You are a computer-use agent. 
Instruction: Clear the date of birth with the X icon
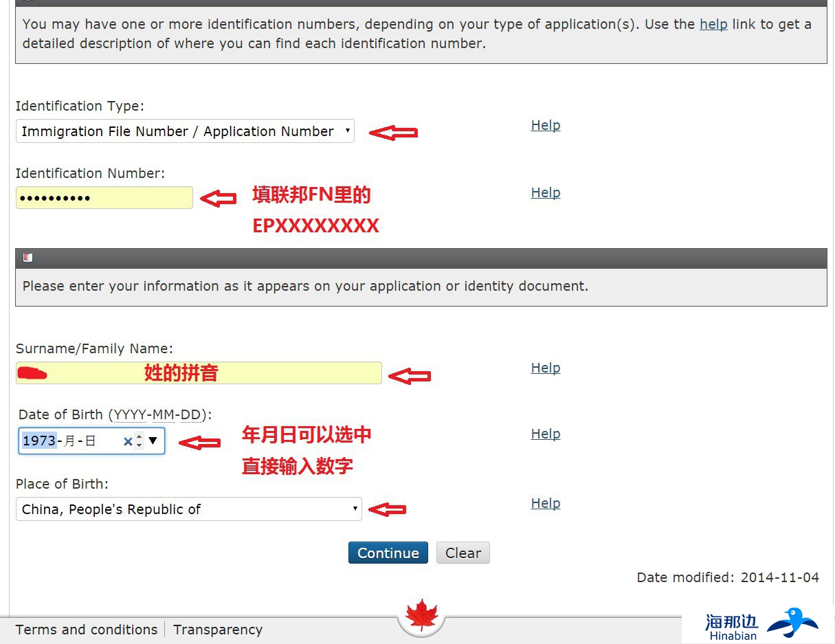point(127,441)
